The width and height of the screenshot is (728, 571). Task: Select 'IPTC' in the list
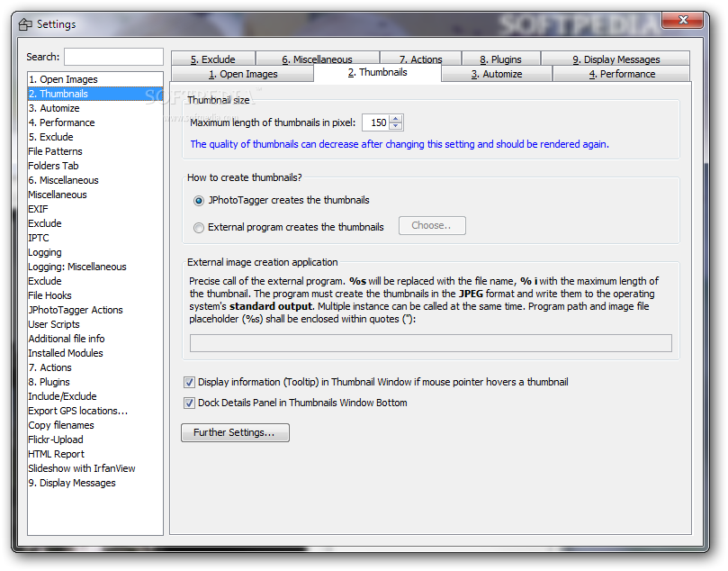tap(95, 238)
